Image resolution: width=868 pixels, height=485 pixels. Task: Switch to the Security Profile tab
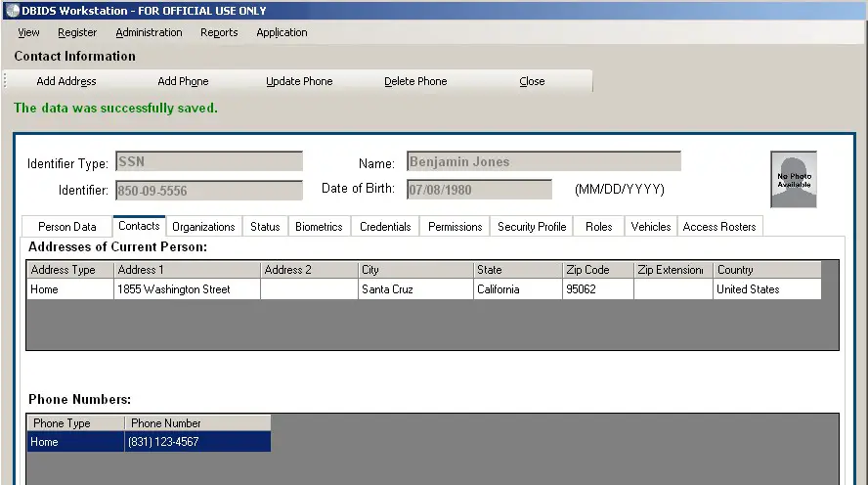(x=532, y=227)
